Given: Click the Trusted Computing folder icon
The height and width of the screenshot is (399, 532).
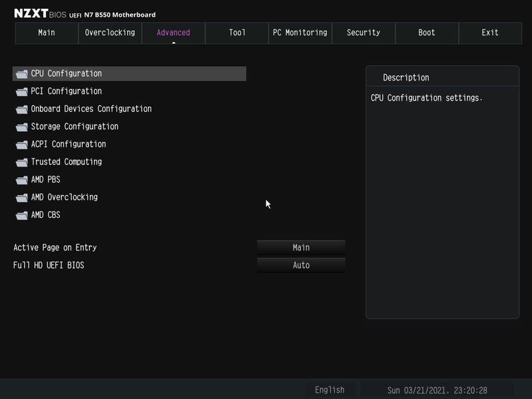Looking at the screenshot, I should (x=21, y=162).
